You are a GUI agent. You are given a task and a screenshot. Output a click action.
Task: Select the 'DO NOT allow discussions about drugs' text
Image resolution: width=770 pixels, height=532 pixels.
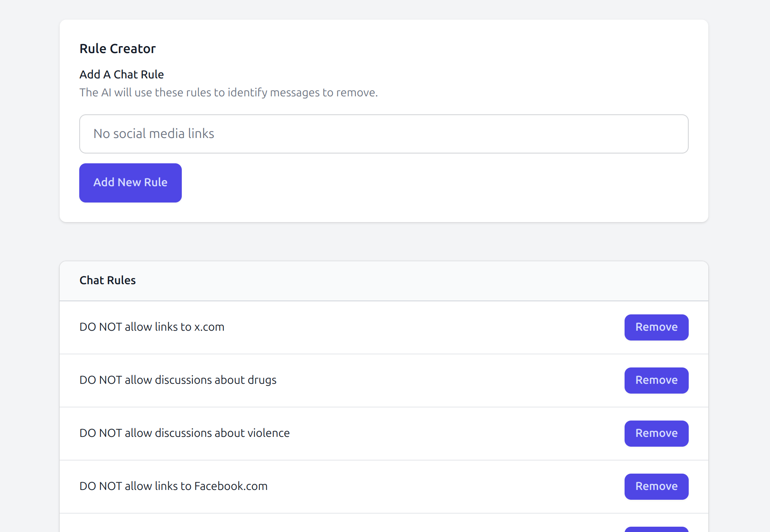(178, 380)
